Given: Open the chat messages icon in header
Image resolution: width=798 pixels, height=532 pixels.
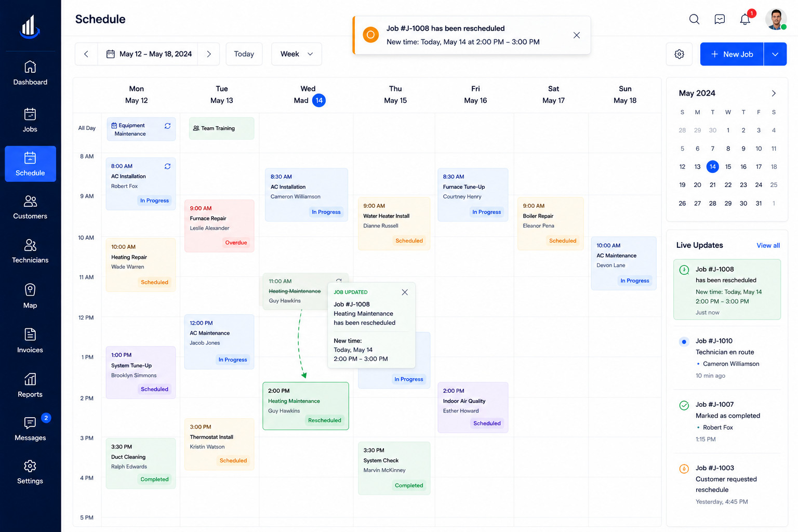Looking at the screenshot, I should click(x=720, y=19).
